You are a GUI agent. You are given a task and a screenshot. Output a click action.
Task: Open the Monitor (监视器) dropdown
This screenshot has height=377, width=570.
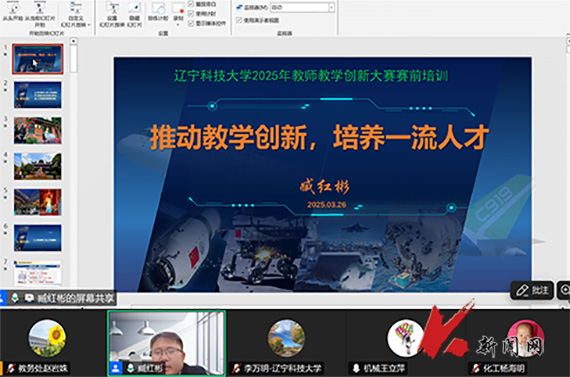pos(302,7)
